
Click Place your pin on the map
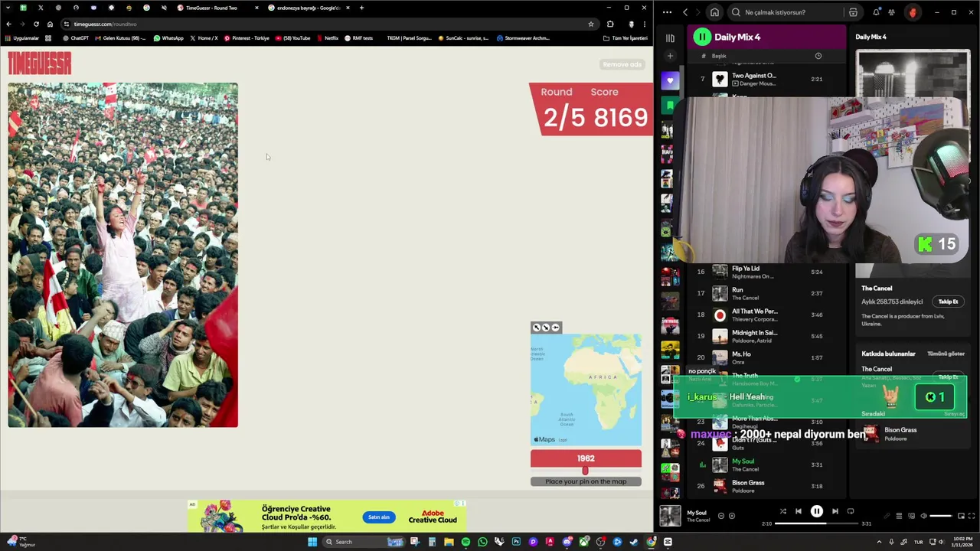[x=586, y=481]
